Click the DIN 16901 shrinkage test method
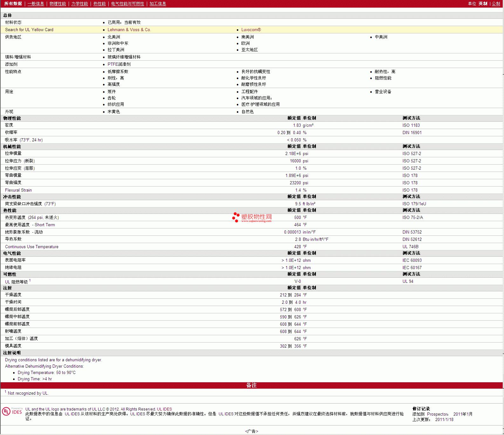Viewport: 504px width, 435px height. pos(412,133)
